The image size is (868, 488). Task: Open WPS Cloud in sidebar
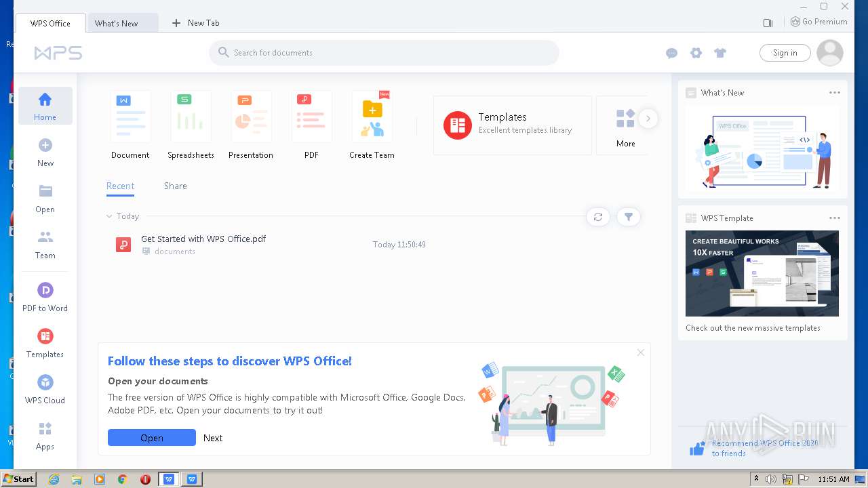pyautogui.click(x=45, y=390)
